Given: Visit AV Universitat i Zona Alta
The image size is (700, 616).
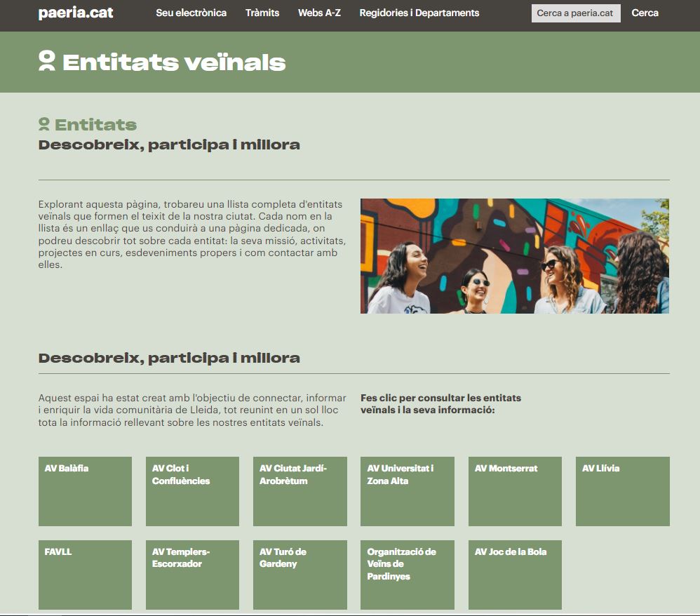Looking at the screenshot, I should [x=407, y=491].
